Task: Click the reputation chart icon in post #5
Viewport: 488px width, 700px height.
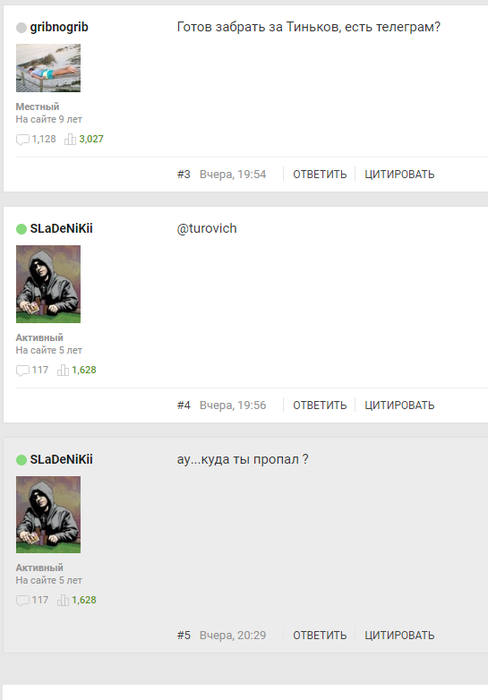Action: pyautogui.click(x=63, y=600)
